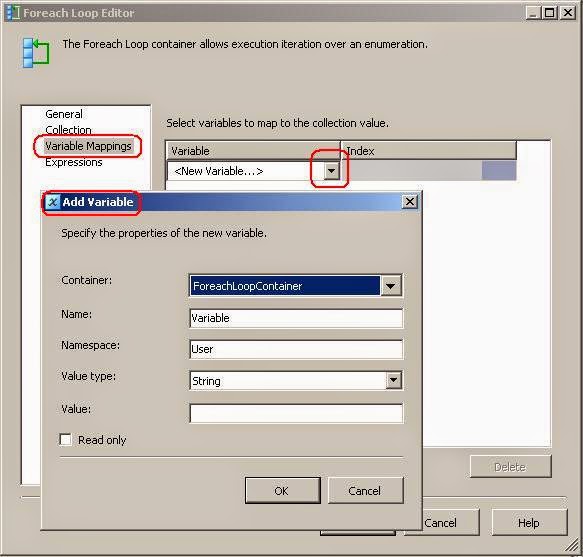Click into the empty Value field
583x557 pixels.
pyautogui.click(x=296, y=413)
